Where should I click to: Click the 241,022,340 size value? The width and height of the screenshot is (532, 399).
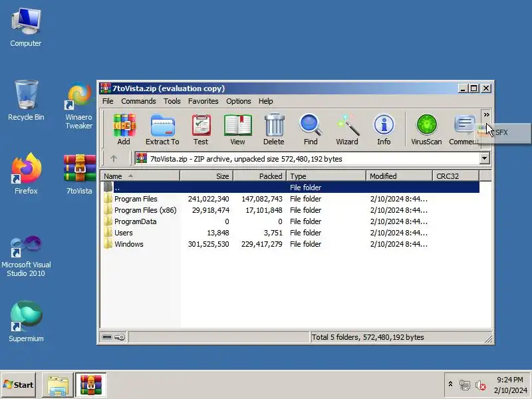click(208, 199)
